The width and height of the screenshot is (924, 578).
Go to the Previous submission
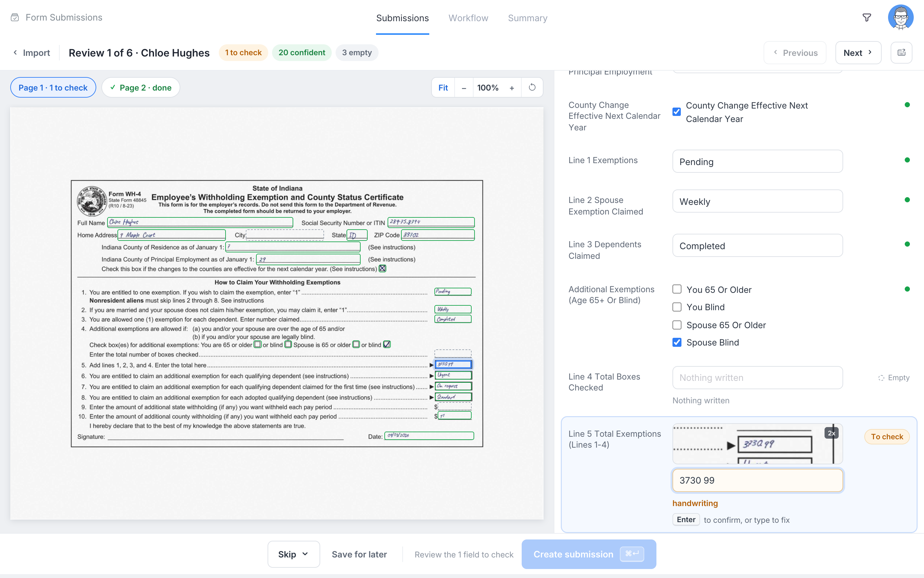point(795,53)
